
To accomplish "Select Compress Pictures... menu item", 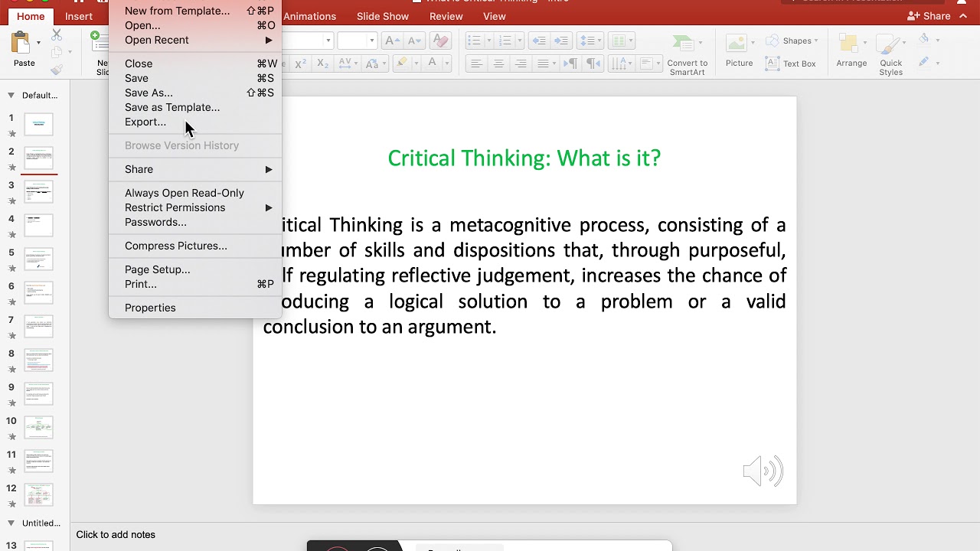I will [x=176, y=246].
